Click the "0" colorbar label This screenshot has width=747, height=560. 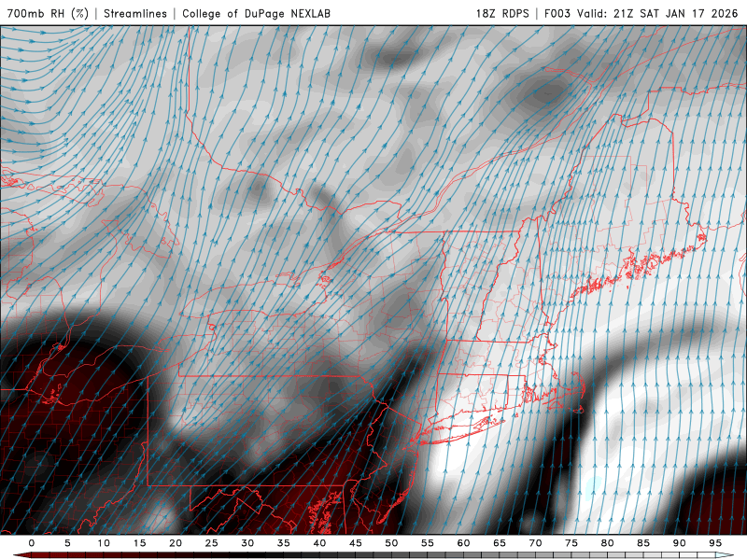tap(32, 543)
